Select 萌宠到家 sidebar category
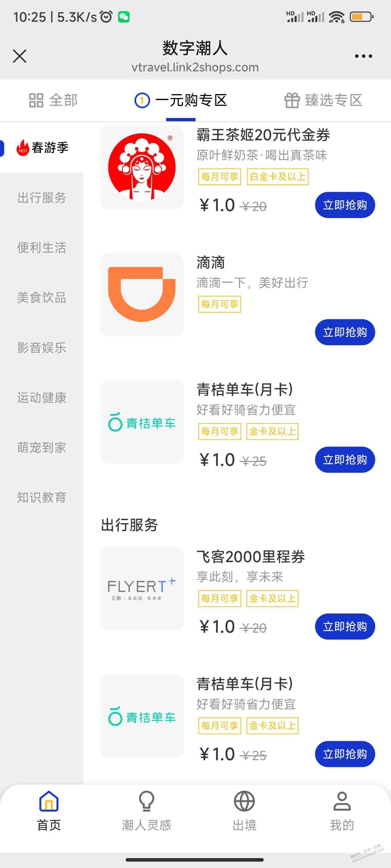Viewport: 391px width, 868px height. [42, 447]
